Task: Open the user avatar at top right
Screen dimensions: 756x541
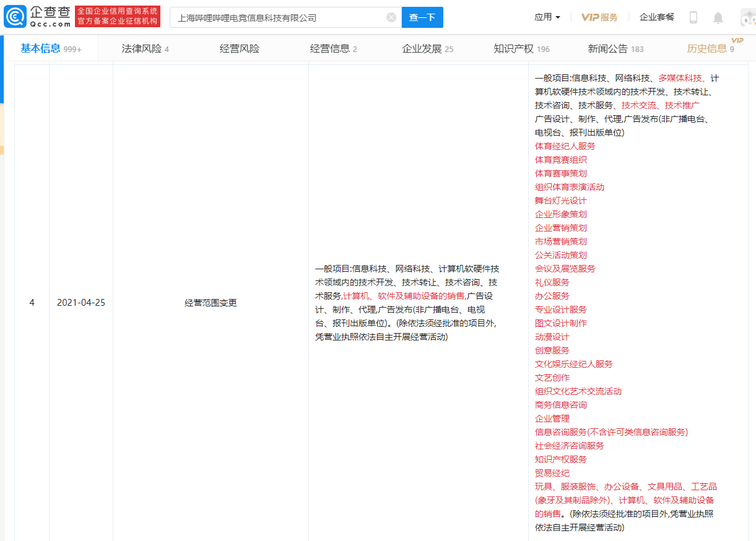Action: [748, 17]
